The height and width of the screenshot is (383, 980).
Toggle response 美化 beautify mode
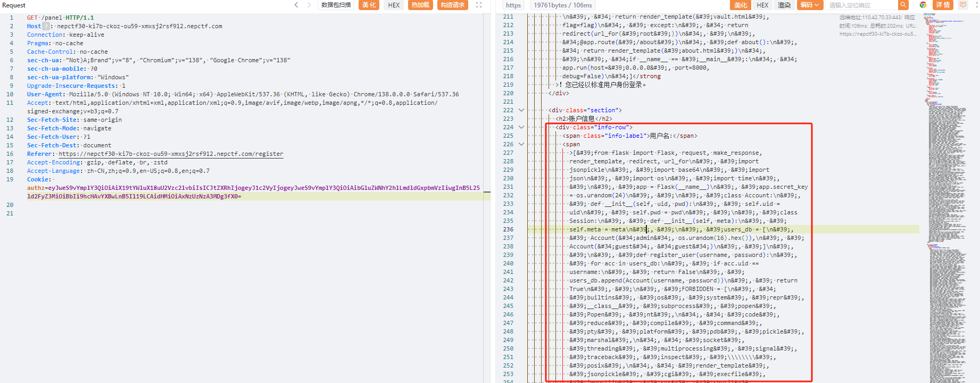click(x=741, y=5)
